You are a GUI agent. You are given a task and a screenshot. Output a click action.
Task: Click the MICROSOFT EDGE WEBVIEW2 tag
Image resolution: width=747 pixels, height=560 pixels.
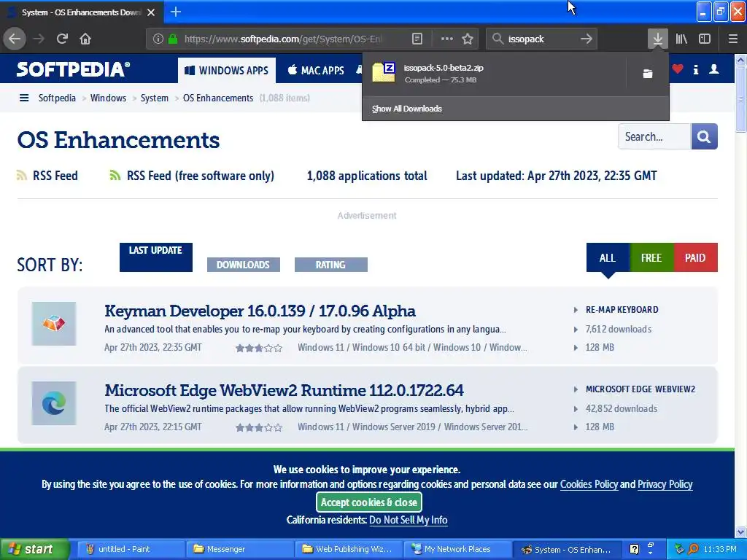(640, 389)
